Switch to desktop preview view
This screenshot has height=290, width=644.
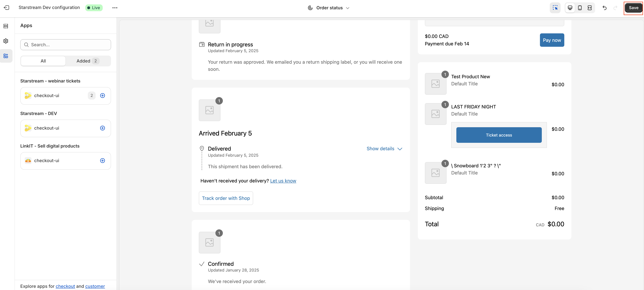570,8
